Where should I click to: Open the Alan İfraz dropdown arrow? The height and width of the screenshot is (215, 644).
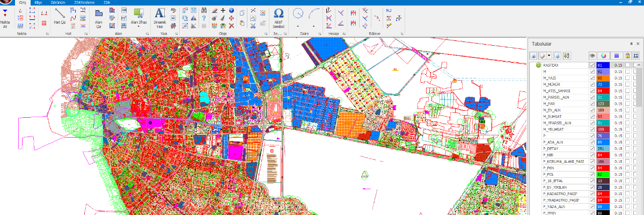click(138, 26)
